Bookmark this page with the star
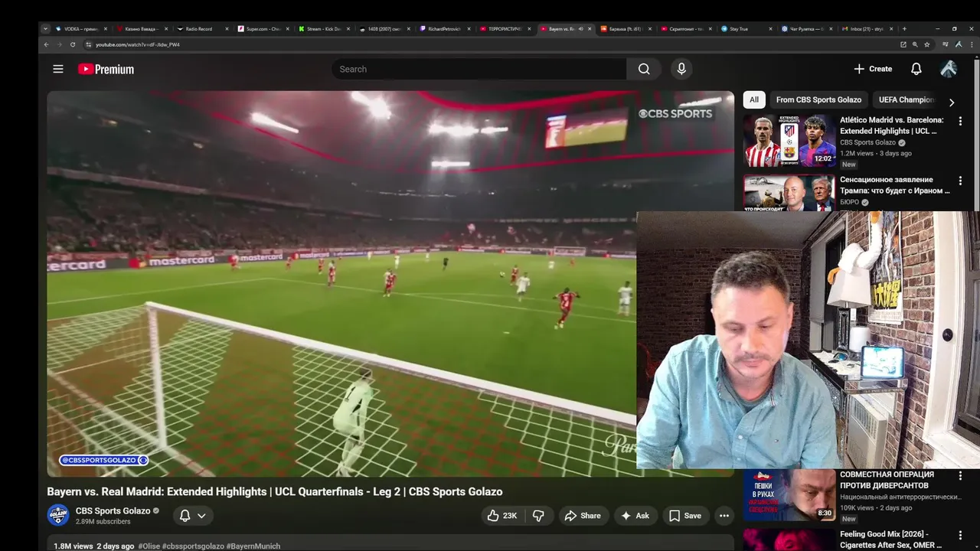The height and width of the screenshot is (551, 980). coord(926,44)
